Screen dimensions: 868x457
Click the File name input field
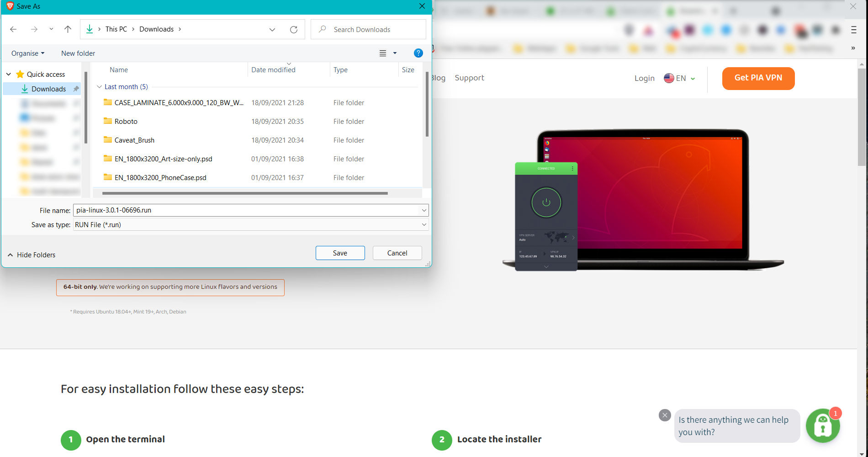[247, 210]
